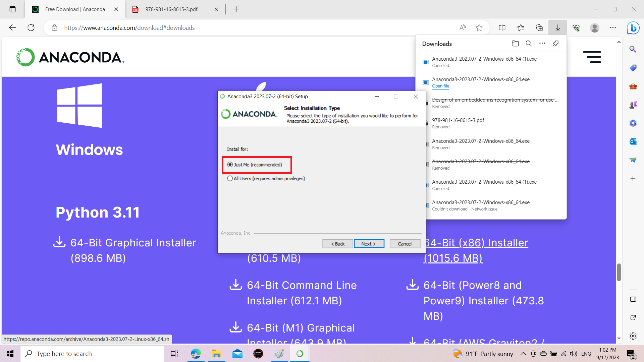Add this page to favorites with the star

(x=479, y=28)
